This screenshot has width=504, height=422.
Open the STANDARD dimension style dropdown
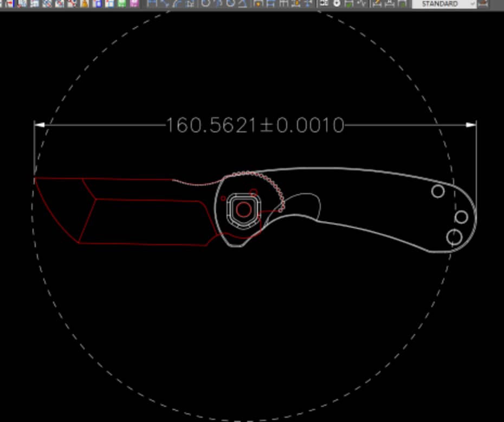pyautogui.click(x=472, y=4)
